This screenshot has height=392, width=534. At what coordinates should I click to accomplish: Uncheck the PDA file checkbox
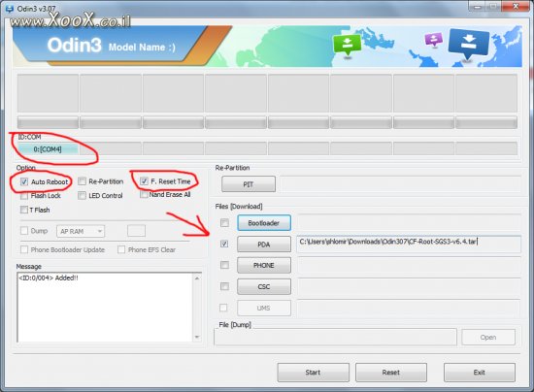pos(224,244)
